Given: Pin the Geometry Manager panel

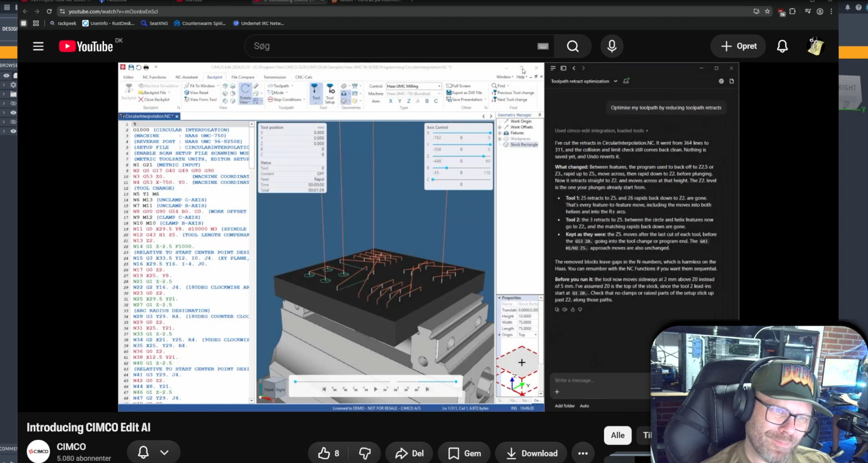Looking at the screenshot, I should (x=540, y=115).
